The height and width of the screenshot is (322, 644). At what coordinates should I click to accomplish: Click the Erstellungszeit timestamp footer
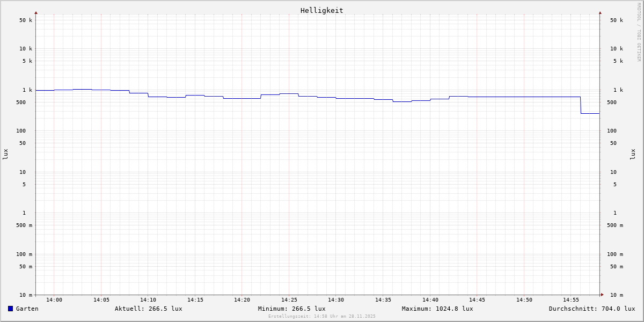322,317
